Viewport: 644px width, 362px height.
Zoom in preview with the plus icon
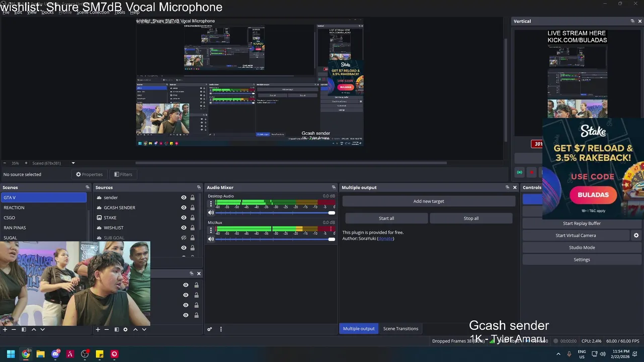26,163
